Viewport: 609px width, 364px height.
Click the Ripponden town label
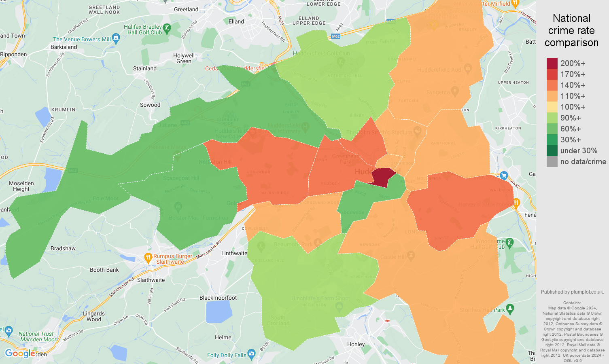[13, 54]
